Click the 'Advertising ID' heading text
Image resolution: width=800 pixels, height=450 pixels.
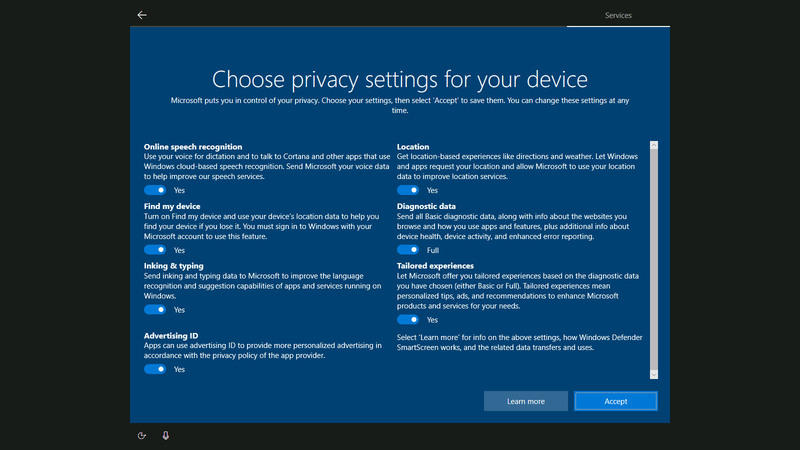click(x=171, y=336)
